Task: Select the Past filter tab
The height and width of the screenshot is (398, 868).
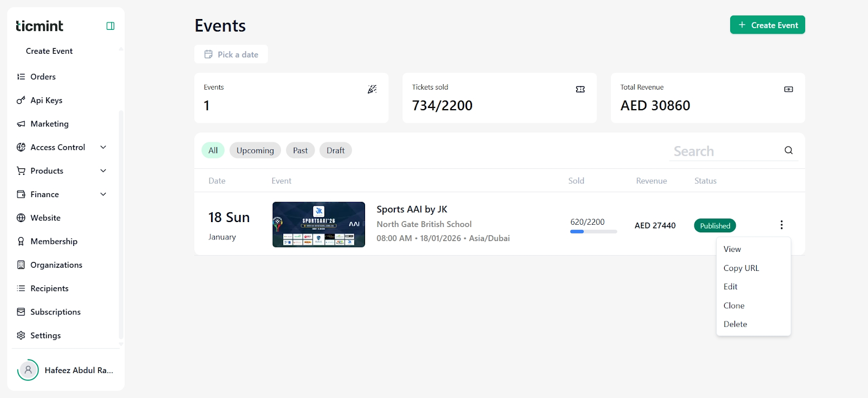Action: (300, 150)
